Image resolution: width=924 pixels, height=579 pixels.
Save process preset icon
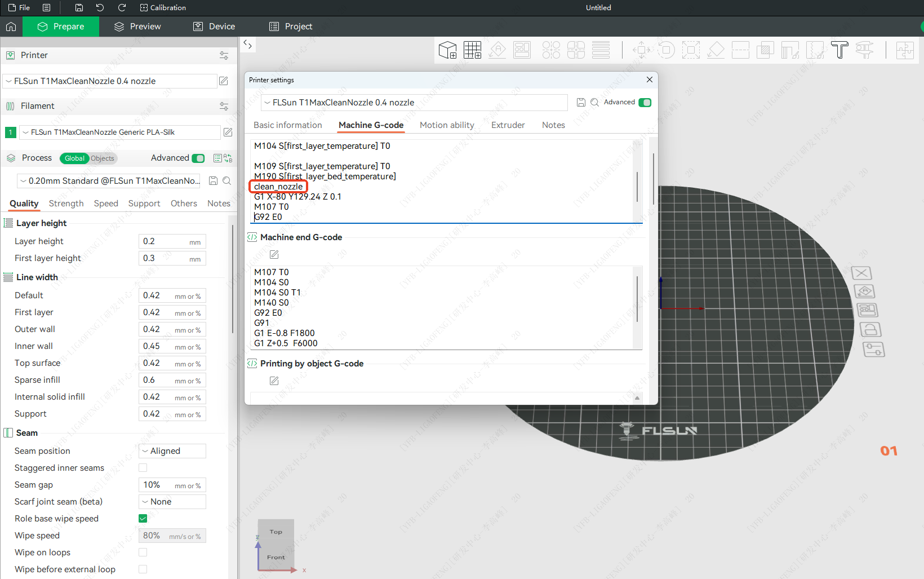[214, 181]
